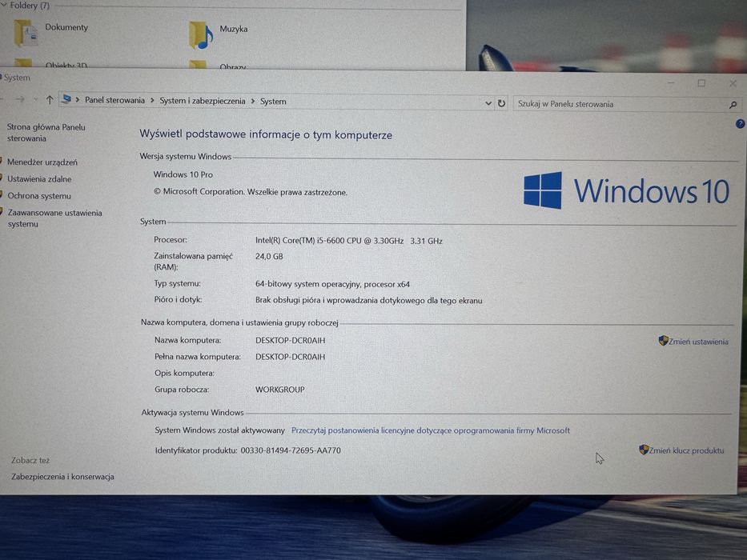747x560 pixels.
Task: Click System Windows został aktywowany text
Action: point(219,430)
